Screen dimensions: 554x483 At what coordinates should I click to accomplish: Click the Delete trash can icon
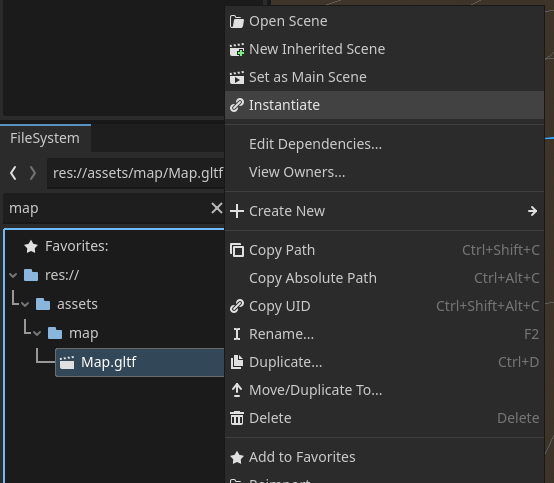(236, 418)
